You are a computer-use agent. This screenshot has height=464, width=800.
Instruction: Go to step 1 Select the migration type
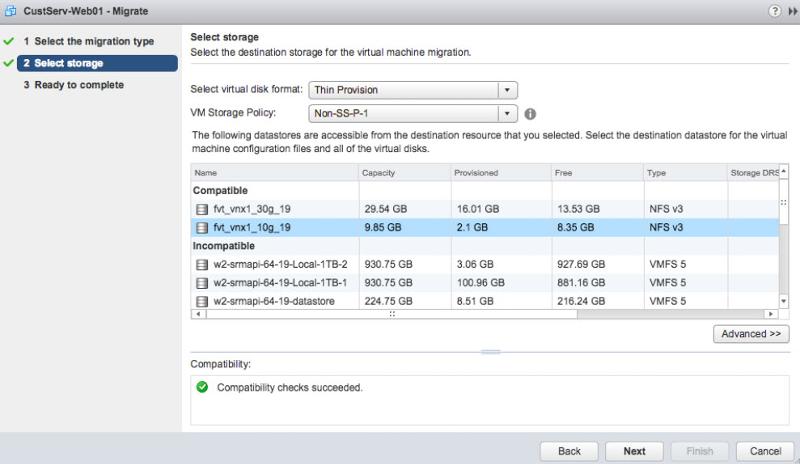click(89, 41)
